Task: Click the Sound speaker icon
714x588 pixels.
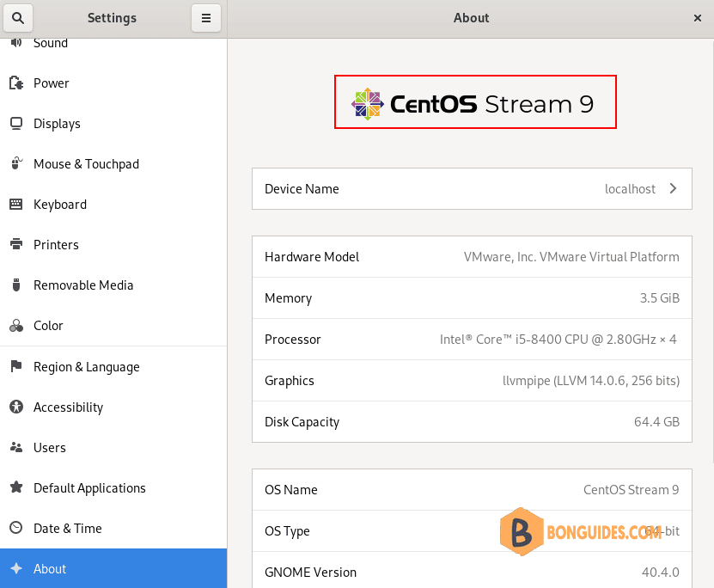Action: 16,43
